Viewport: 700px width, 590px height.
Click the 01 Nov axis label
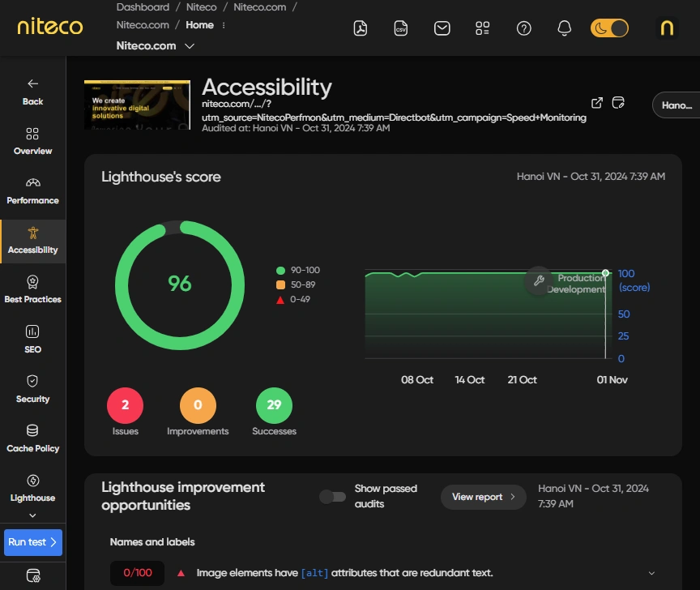[x=612, y=380]
